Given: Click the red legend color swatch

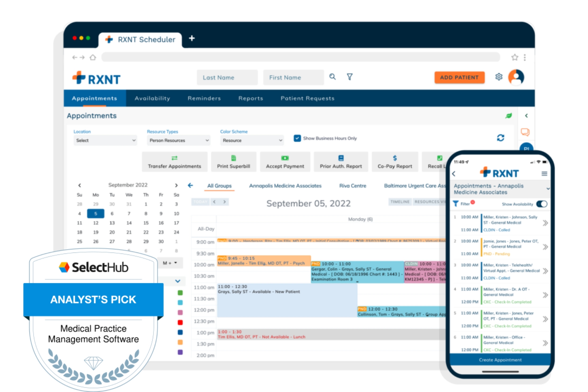Looking at the screenshot, I should (x=180, y=322).
